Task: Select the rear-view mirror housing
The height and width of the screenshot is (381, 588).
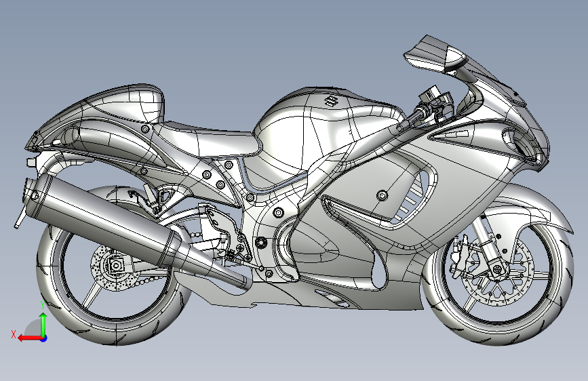Action: click(x=433, y=54)
